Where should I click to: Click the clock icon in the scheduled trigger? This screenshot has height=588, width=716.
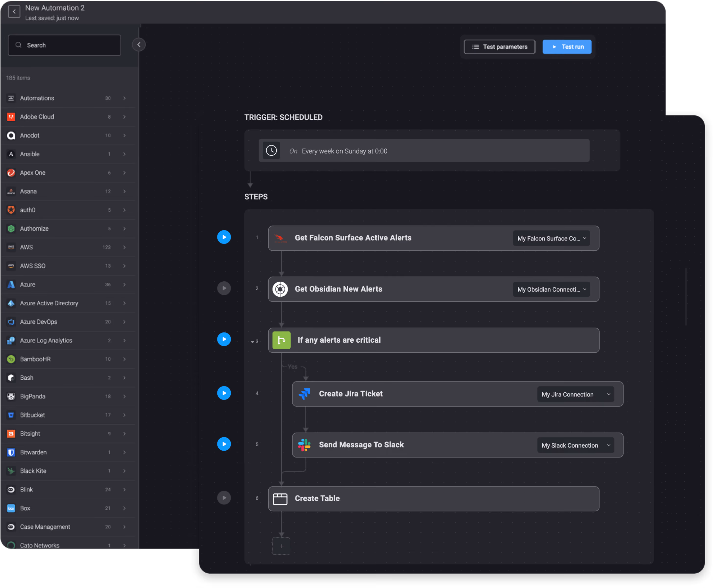point(271,151)
